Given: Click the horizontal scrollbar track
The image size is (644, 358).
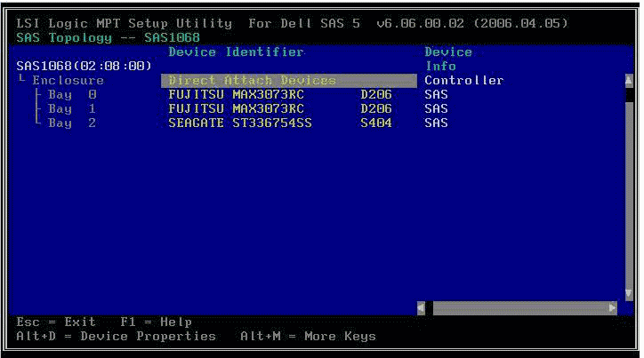Looking at the screenshot, I should (520, 308).
